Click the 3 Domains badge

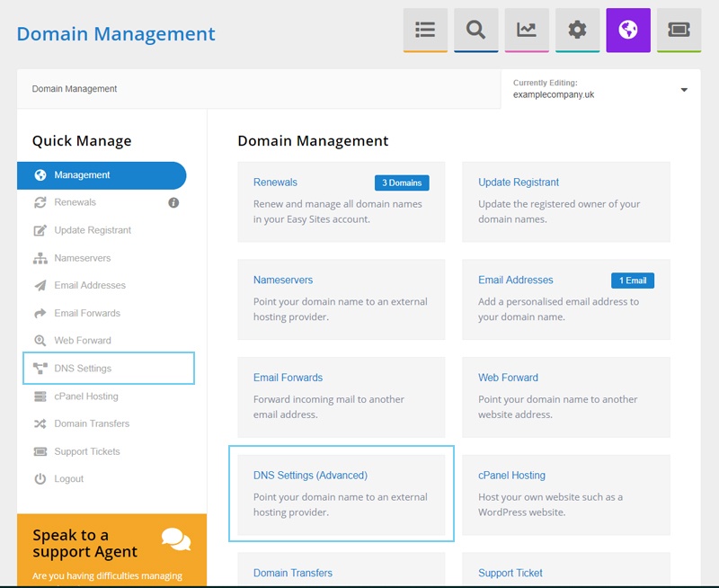coord(402,183)
